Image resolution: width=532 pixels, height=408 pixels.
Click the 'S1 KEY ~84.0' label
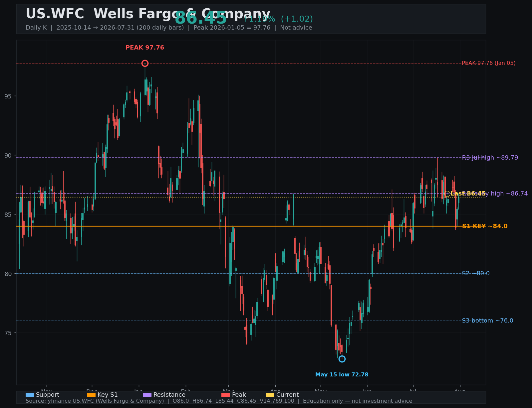pos(485,226)
